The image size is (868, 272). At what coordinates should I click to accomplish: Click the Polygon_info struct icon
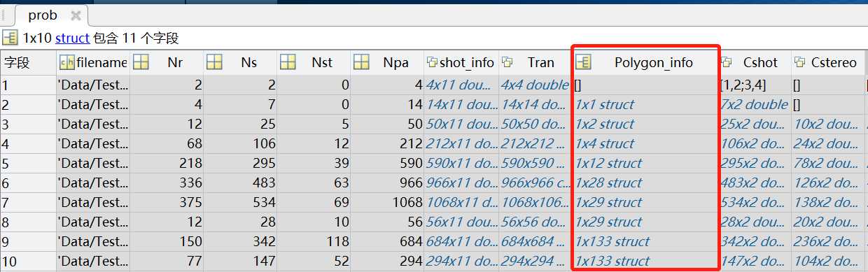pos(583,62)
